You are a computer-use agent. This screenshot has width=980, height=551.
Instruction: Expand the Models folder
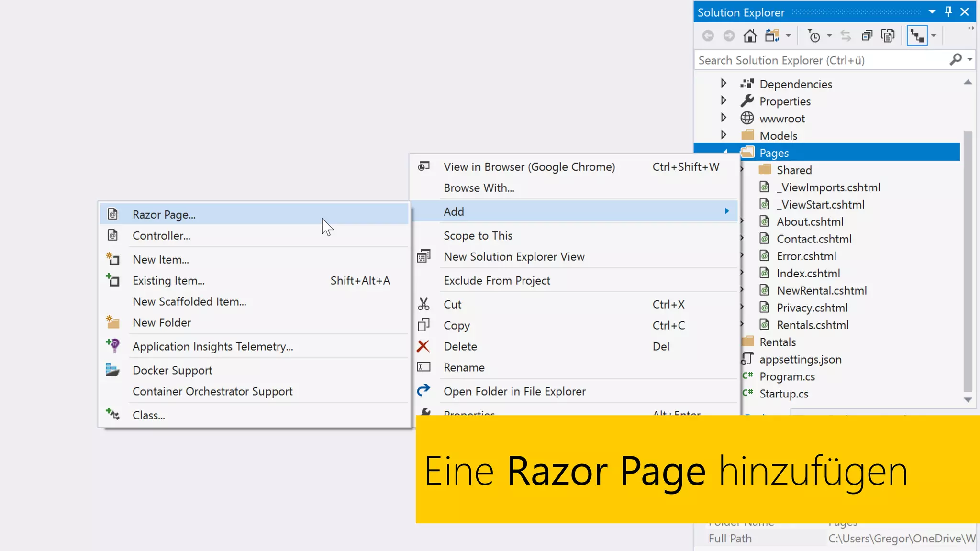click(724, 135)
